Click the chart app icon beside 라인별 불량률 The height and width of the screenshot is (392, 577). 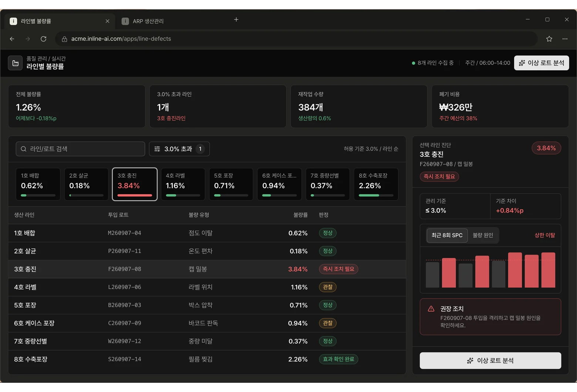[16, 63]
